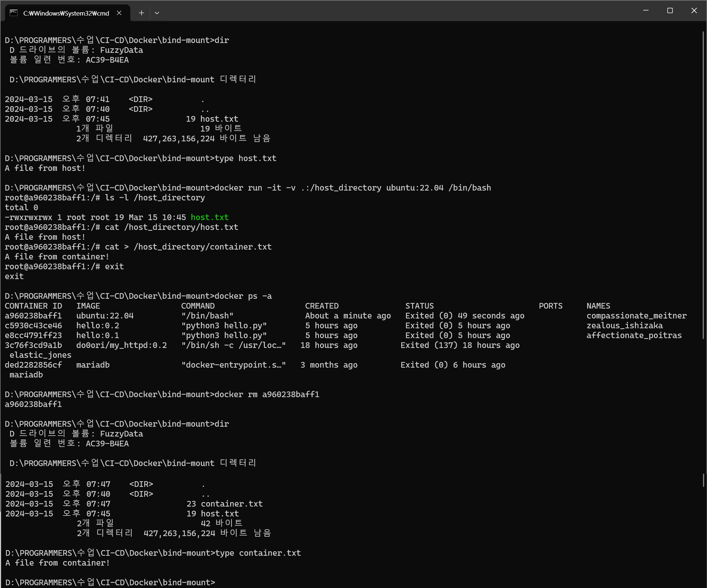
Task: Click the STATUS column header
Action: 419,306
